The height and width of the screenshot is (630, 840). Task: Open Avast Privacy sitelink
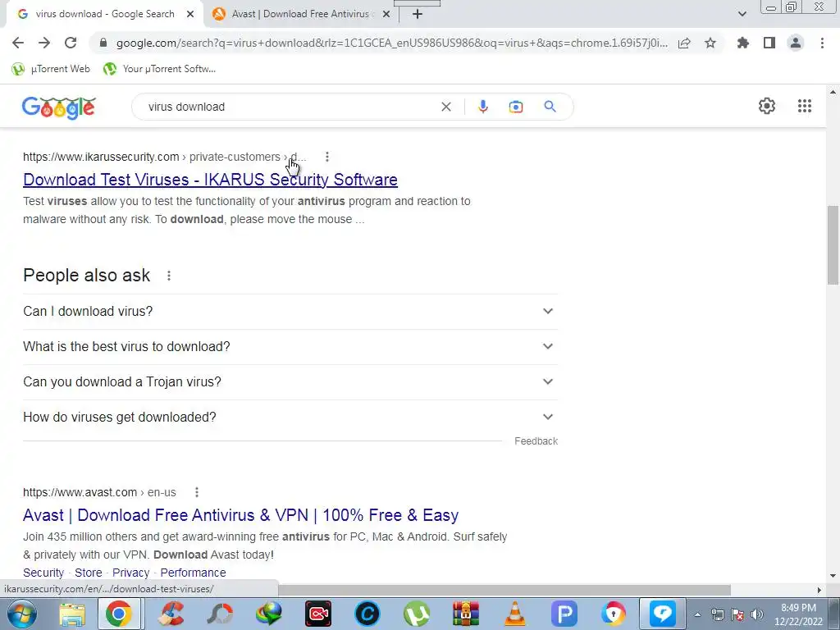point(130,573)
